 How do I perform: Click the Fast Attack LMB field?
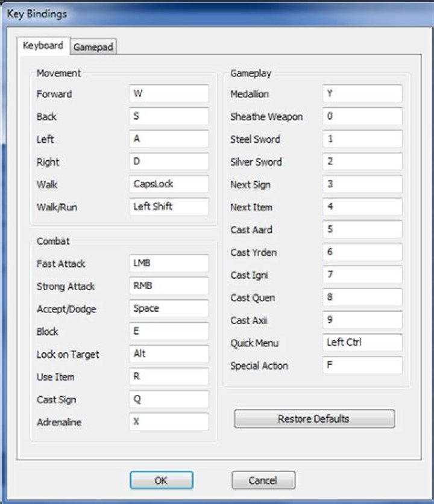point(169,263)
